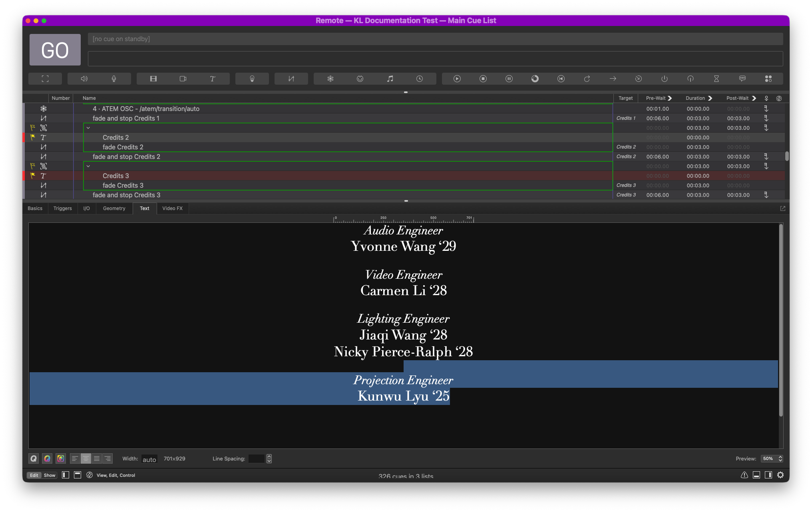
Task: Add a Pause cue from toolbar
Action: pyautogui.click(x=509, y=79)
